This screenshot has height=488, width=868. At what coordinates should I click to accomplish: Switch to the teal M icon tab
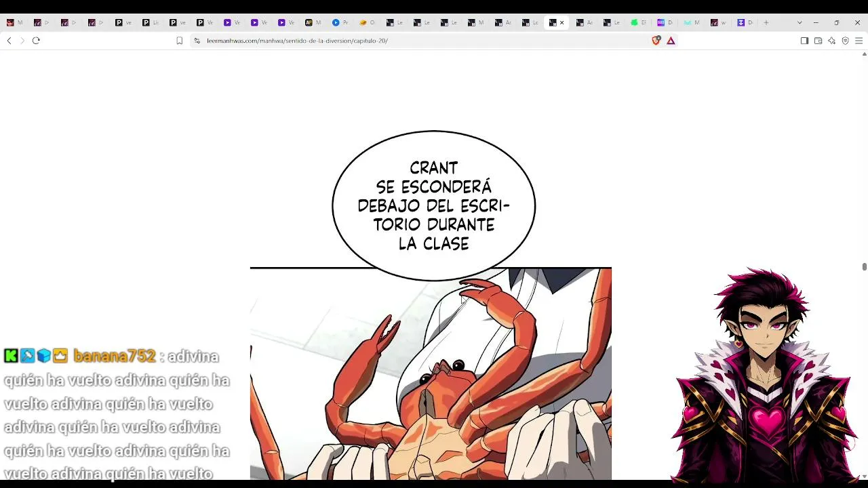point(692,22)
